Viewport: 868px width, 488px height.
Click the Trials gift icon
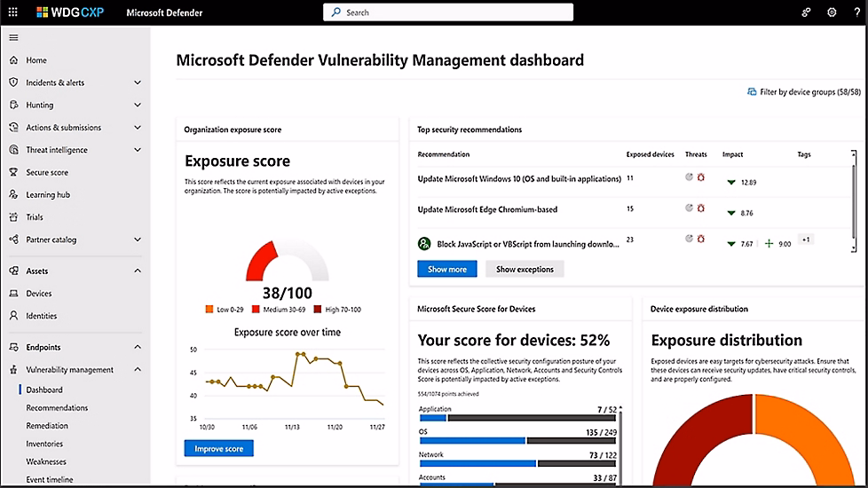[x=14, y=216]
